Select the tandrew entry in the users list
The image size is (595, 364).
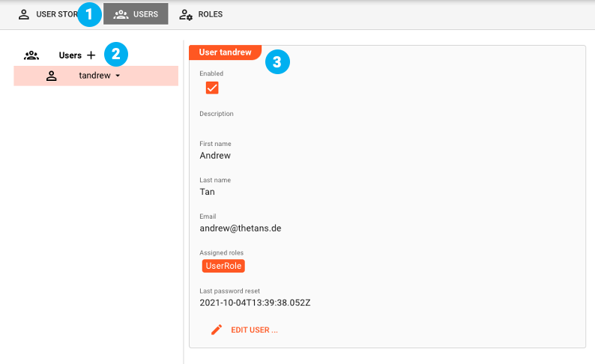click(x=94, y=76)
